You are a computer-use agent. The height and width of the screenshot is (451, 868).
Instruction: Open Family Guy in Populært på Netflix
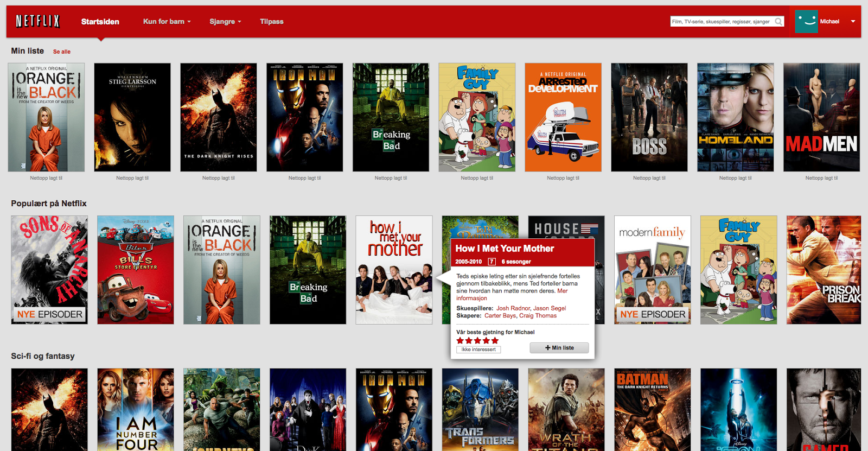(739, 270)
